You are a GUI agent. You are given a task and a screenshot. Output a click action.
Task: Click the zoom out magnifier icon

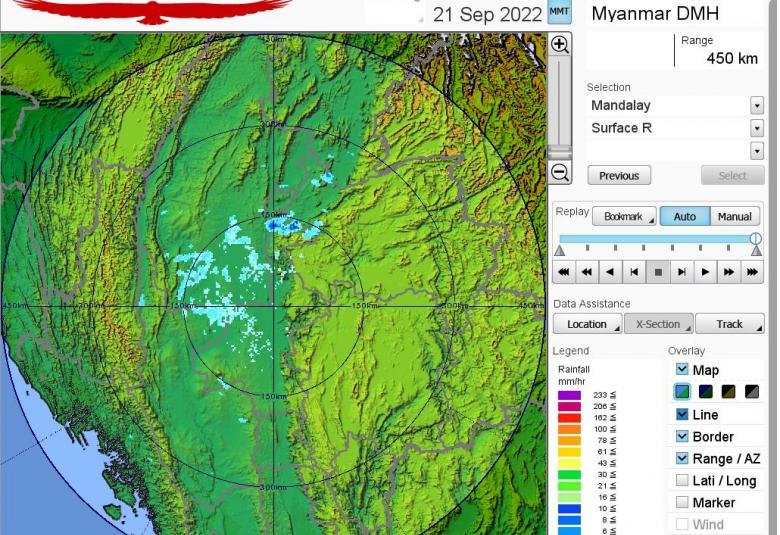560,172
